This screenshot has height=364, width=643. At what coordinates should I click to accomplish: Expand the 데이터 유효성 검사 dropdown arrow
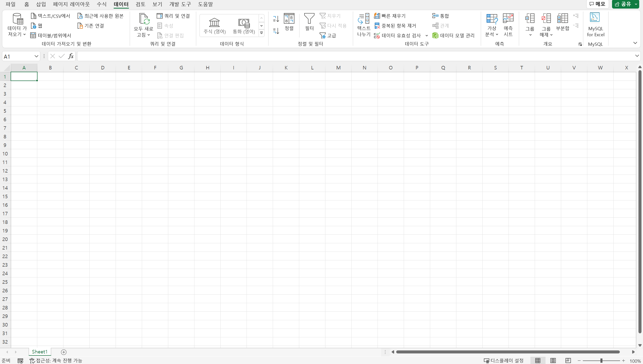pos(427,35)
